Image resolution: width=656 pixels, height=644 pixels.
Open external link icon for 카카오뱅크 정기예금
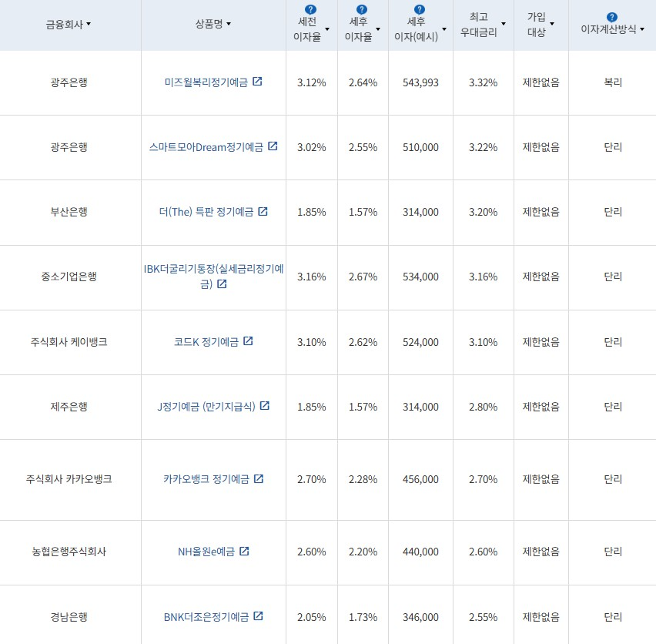pyautogui.click(x=259, y=478)
